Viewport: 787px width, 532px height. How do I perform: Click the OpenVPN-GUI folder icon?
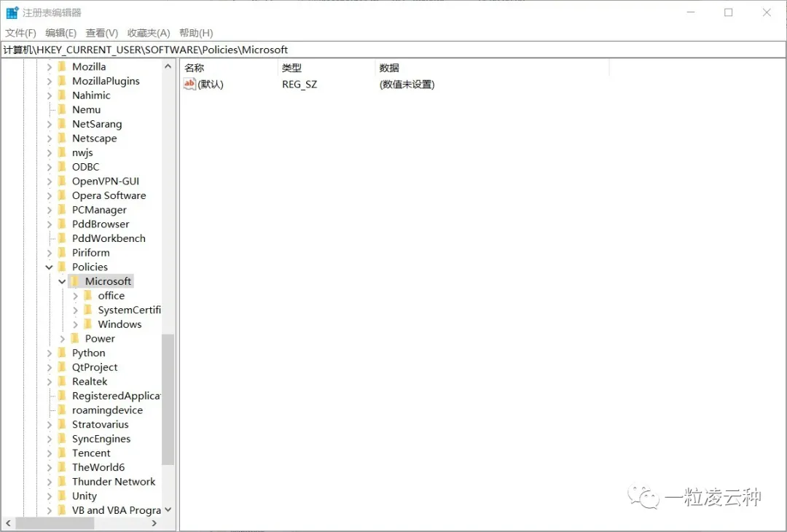coord(62,181)
